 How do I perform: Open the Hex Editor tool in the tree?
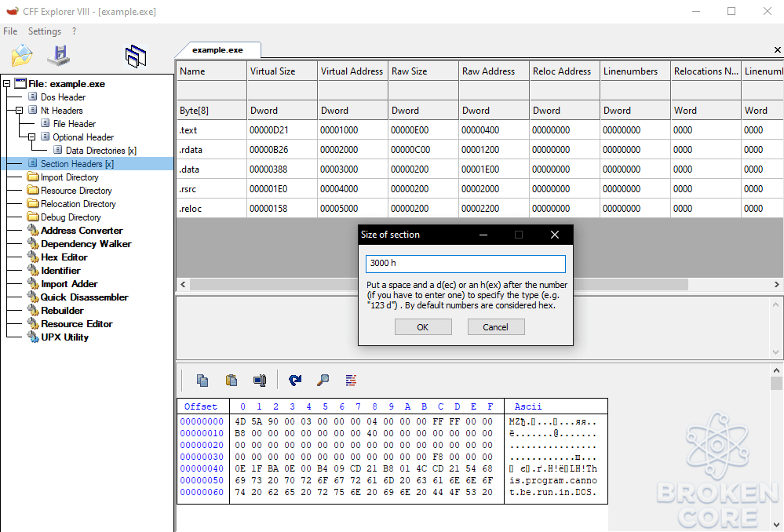tap(64, 257)
